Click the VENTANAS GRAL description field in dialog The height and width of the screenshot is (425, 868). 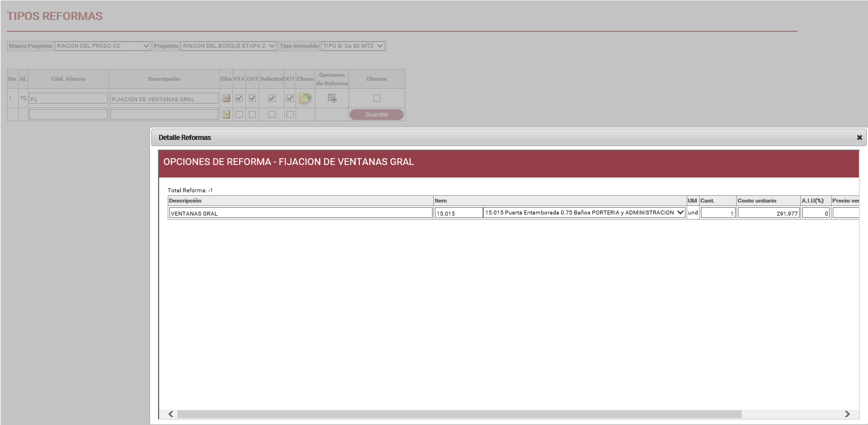[301, 213]
